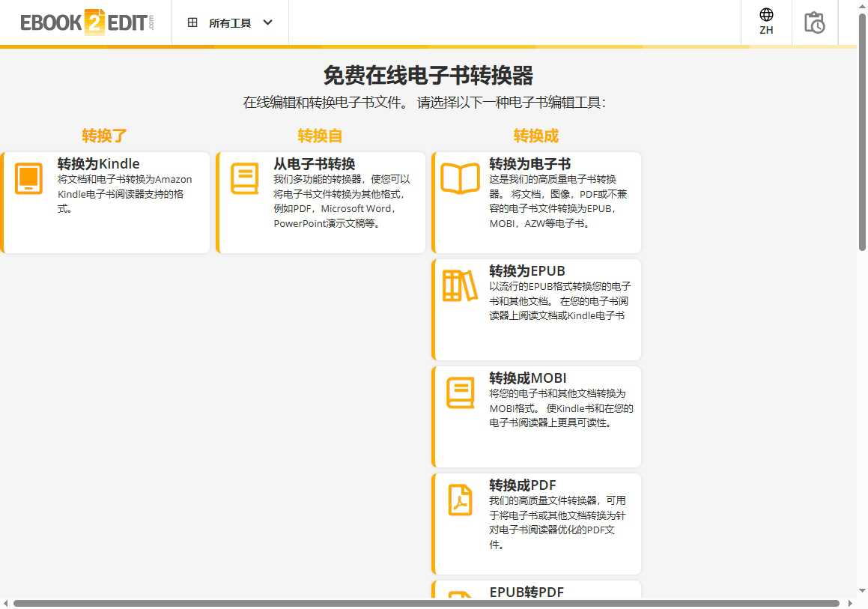
Task: Click the EBOOK2EDIT logo
Action: [x=87, y=22]
